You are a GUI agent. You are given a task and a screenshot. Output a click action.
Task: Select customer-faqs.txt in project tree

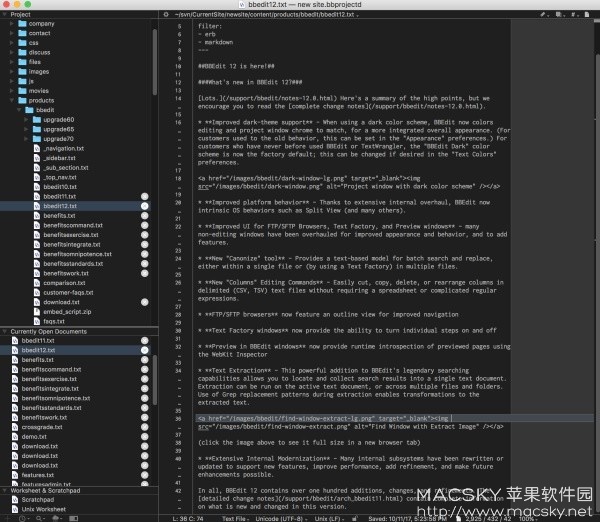tap(68, 293)
